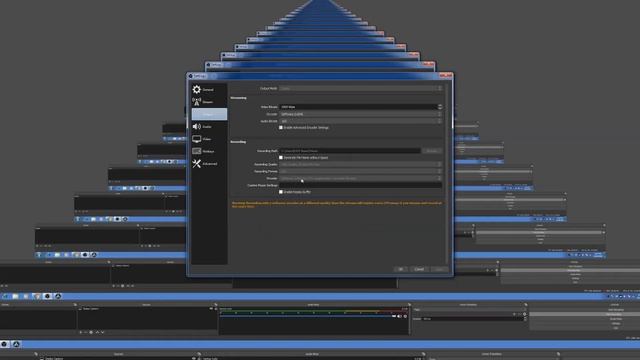Viewport: 640px width, 360px height.
Task: Cancel the Settings dialog
Action: (419, 269)
